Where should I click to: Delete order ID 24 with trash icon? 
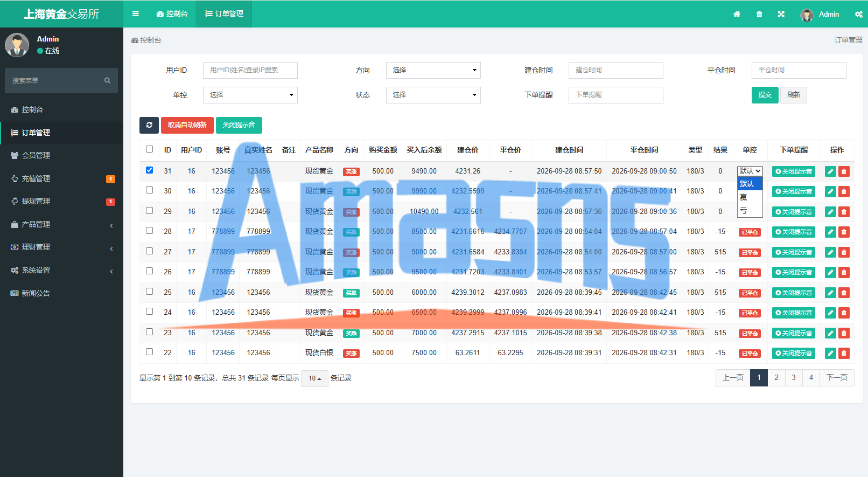coord(844,313)
